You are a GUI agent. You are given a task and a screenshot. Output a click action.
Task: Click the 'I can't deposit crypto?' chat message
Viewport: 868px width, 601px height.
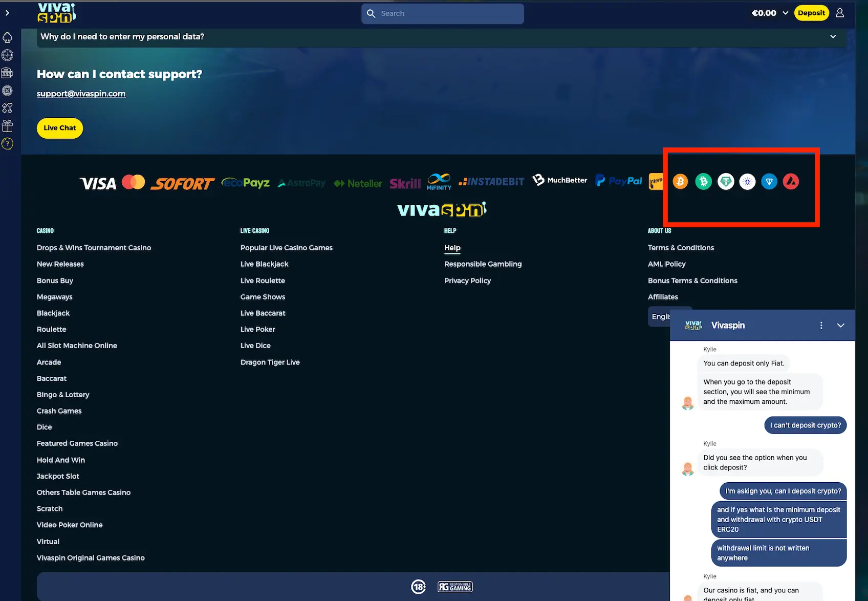tap(806, 425)
